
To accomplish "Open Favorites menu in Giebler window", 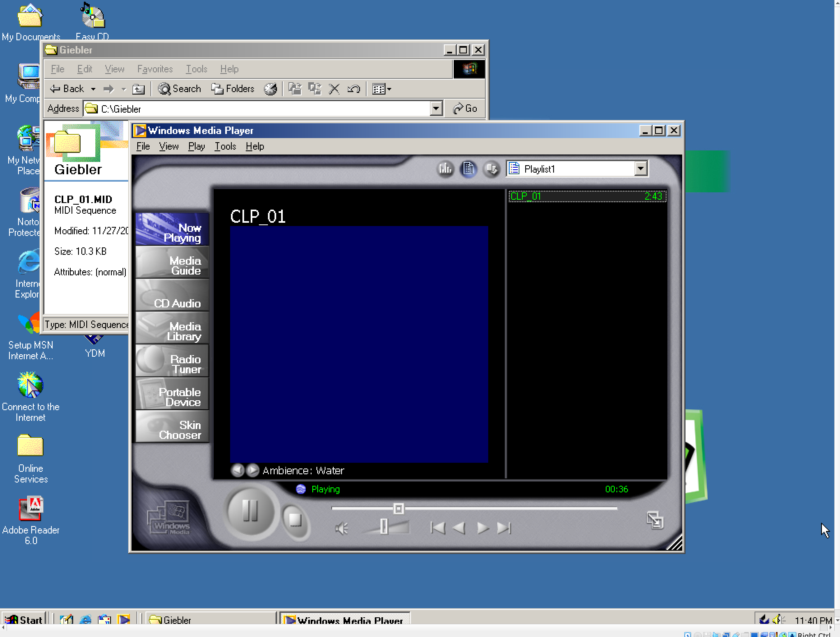I will [155, 69].
